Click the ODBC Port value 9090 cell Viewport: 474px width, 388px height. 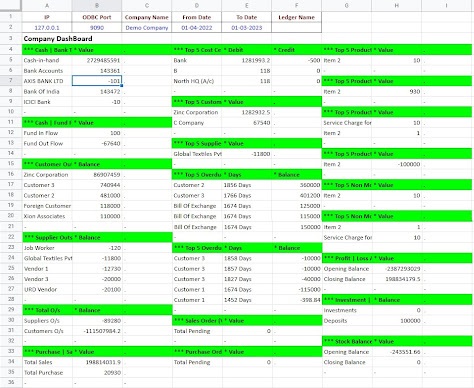point(97,28)
